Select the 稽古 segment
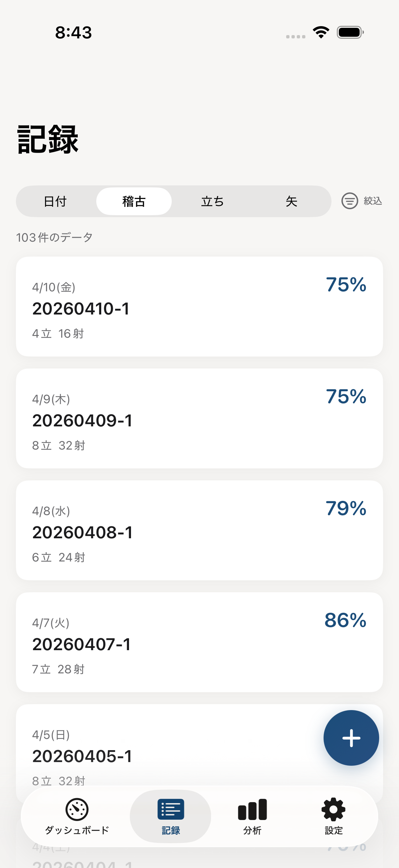 click(134, 202)
